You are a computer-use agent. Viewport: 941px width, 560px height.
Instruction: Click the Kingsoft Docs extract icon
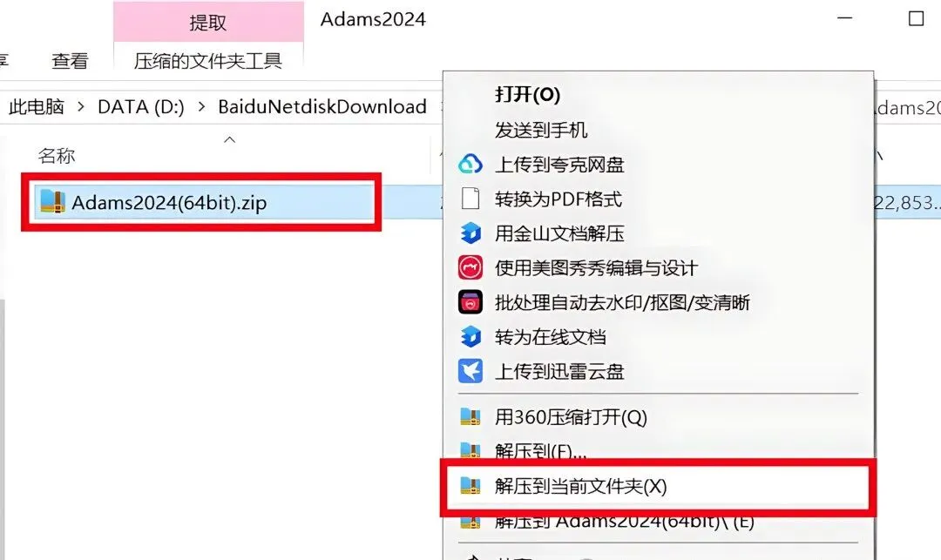pos(470,233)
